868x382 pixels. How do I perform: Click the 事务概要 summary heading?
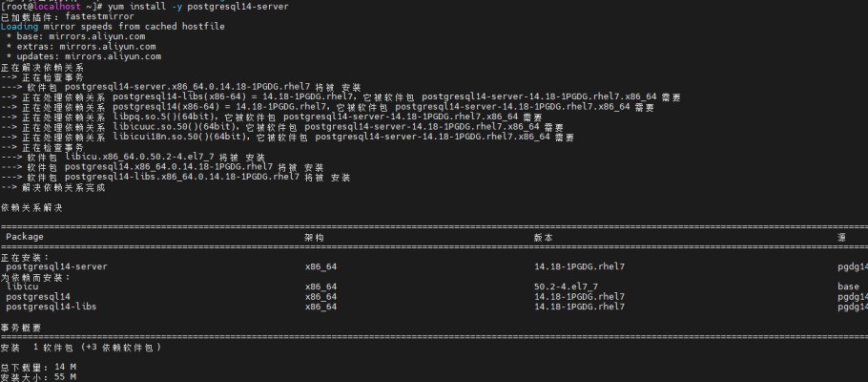(21, 327)
